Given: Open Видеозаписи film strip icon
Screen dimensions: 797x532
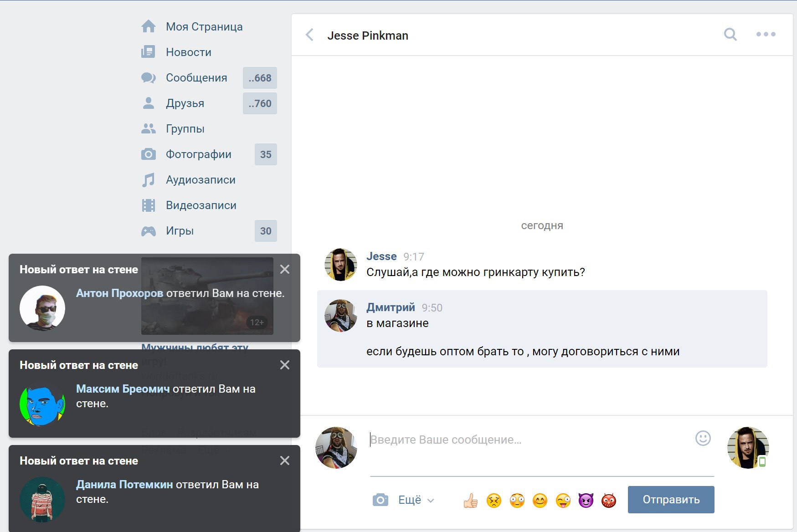Looking at the screenshot, I should pos(149,205).
